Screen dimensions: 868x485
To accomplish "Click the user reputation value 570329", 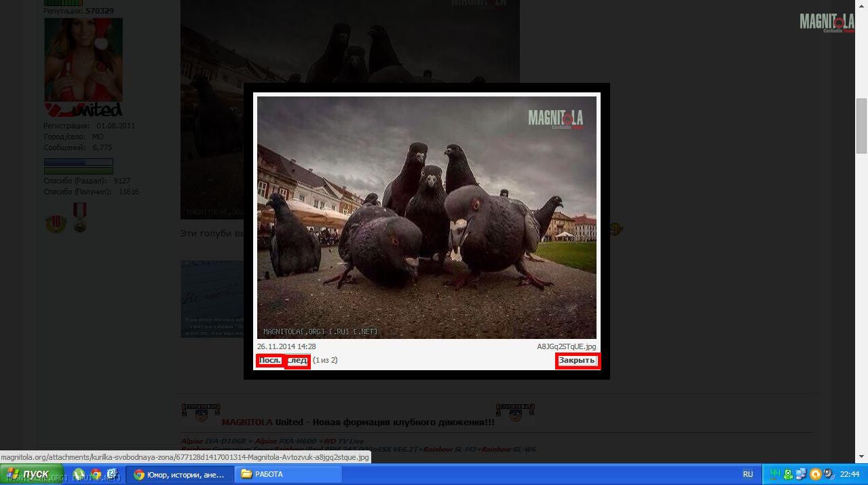I will [100, 11].
